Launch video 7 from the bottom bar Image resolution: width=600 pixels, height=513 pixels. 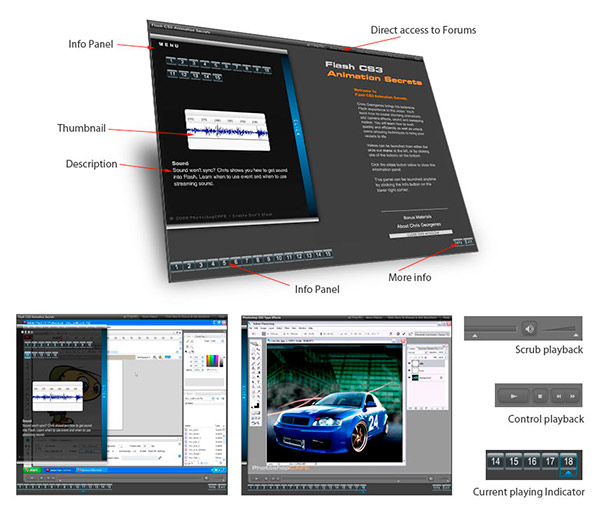pyautogui.click(x=247, y=260)
